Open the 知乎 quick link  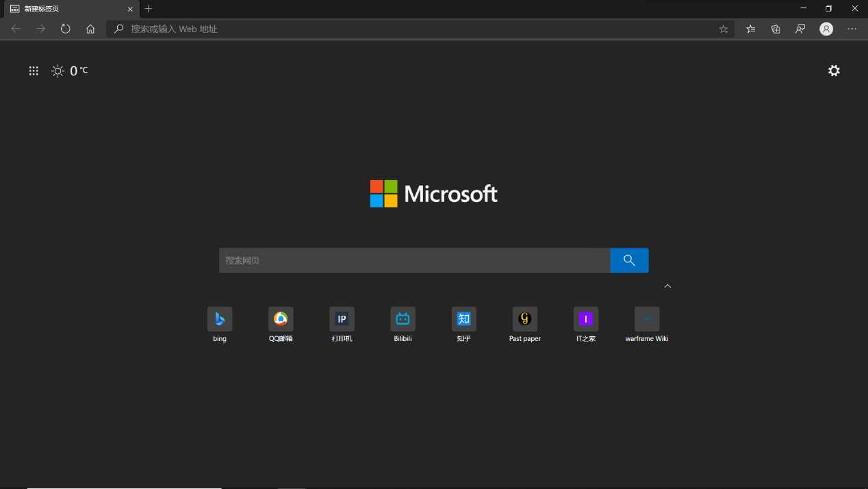point(463,325)
